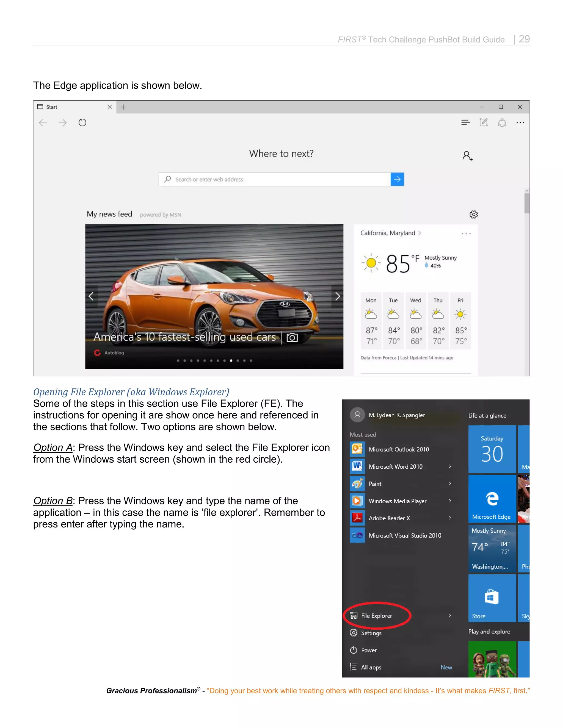Click the photo gallery camera icon on story
Screen dimensions: 563x728
pyautogui.click(x=292, y=337)
